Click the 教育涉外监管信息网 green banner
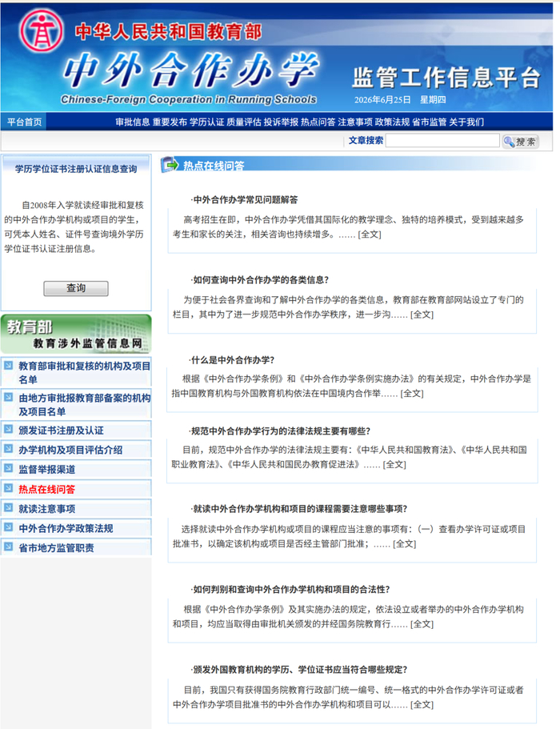This screenshot has width=560, height=729. (x=76, y=334)
